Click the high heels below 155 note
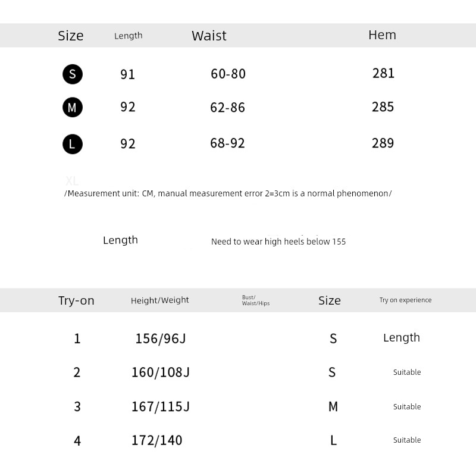This screenshot has height=476, width=476. 278,242
